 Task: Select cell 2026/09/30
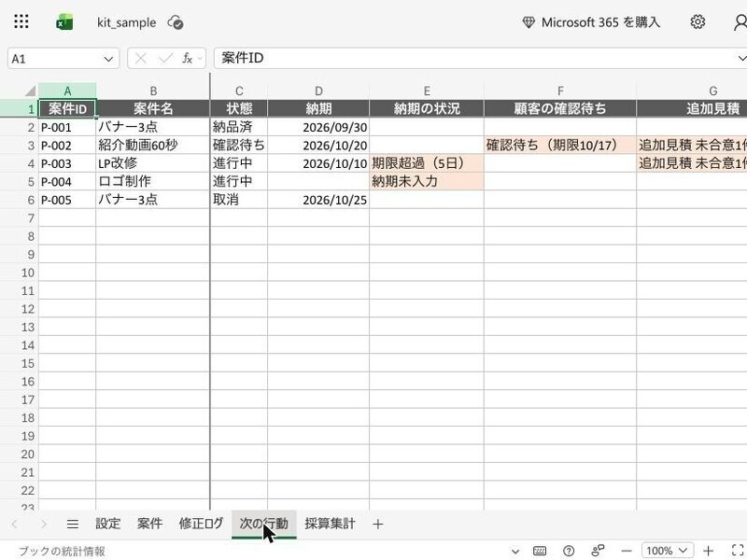pyautogui.click(x=318, y=127)
